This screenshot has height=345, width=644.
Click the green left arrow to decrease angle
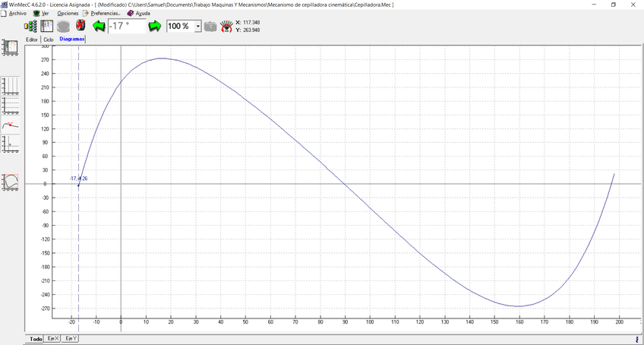pyautogui.click(x=99, y=26)
